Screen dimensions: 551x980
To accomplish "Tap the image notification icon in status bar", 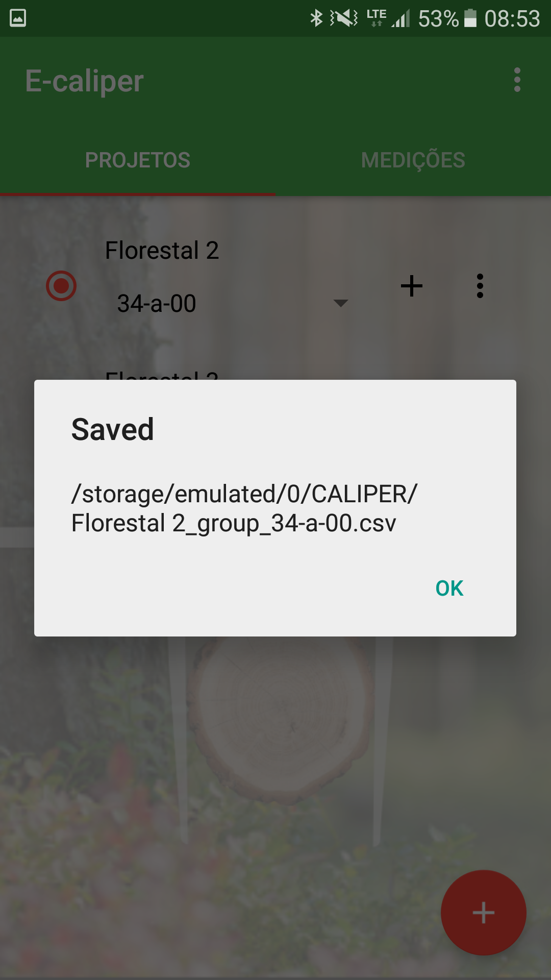I will pos(18,18).
